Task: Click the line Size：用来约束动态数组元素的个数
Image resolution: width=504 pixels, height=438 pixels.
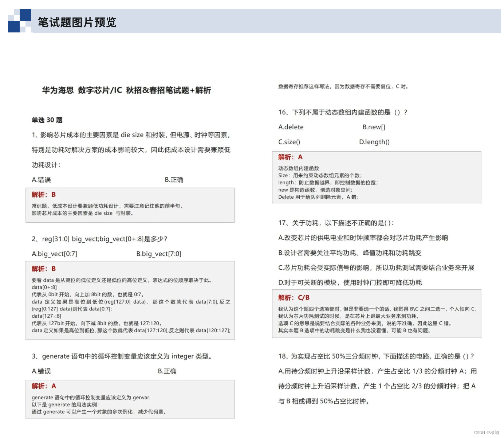Action: tap(320, 176)
